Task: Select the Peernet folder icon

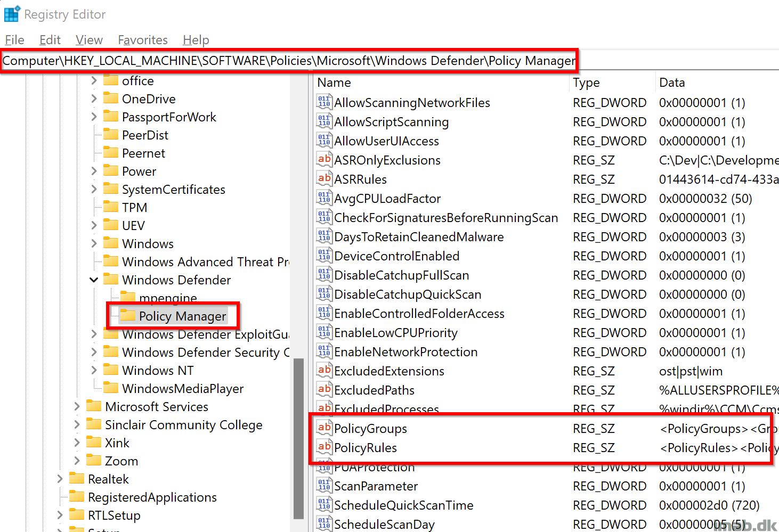Action: click(x=111, y=152)
